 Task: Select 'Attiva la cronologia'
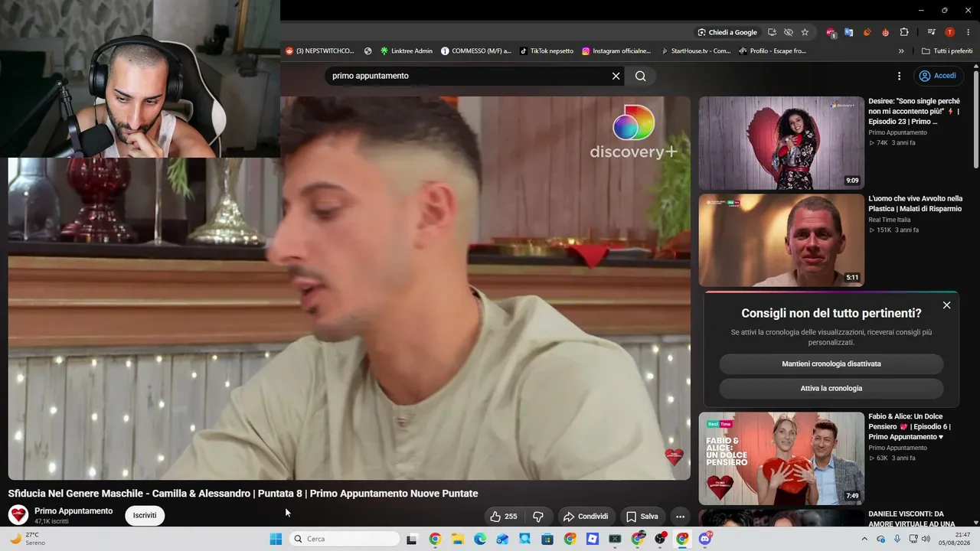point(831,389)
